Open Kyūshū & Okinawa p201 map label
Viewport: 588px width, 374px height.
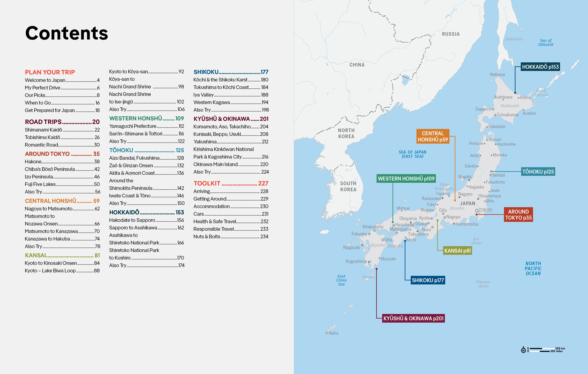click(413, 318)
